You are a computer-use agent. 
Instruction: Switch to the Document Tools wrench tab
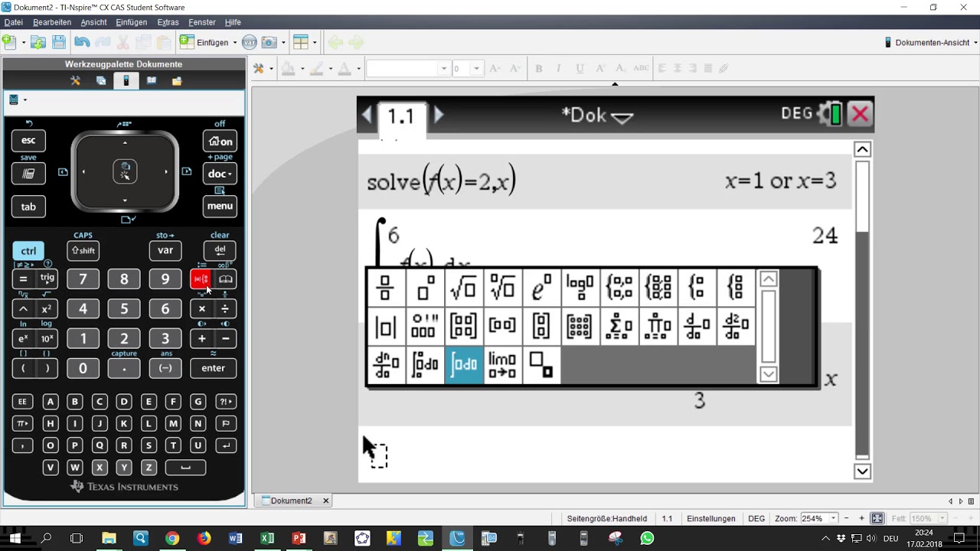coord(75,80)
